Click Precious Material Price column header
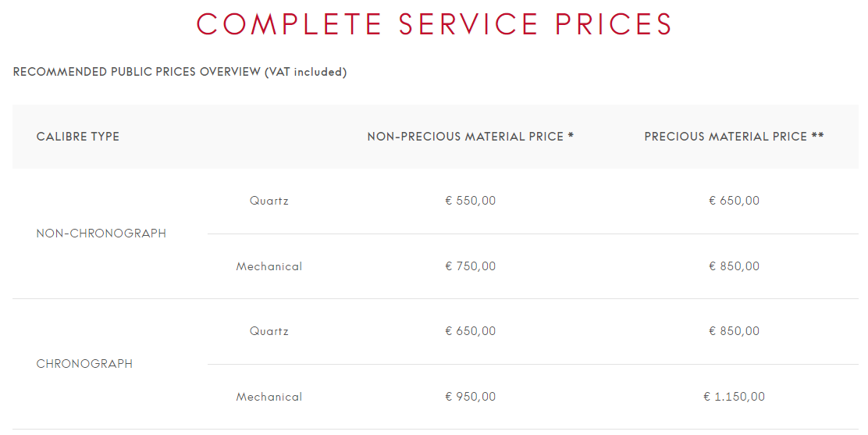This screenshot has height=435, width=868. [734, 137]
